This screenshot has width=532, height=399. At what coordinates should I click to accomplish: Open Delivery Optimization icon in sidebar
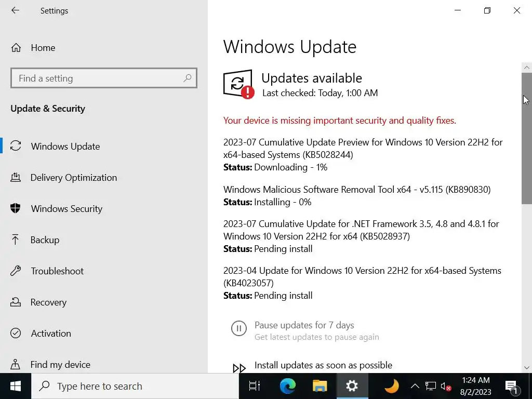tap(16, 177)
